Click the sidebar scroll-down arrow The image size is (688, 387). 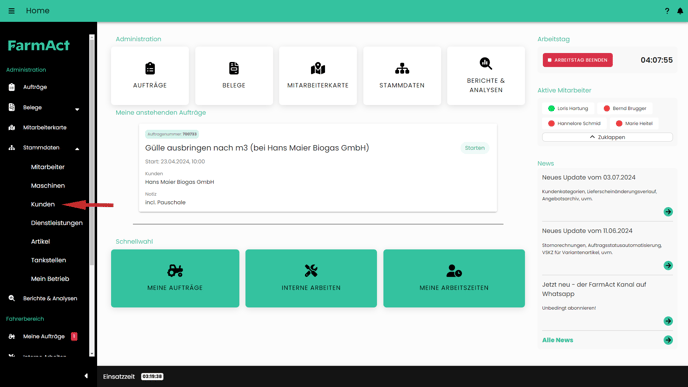92,354
